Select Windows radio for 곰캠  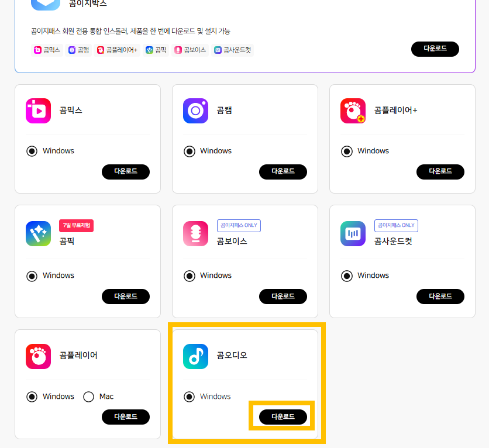click(190, 151)
